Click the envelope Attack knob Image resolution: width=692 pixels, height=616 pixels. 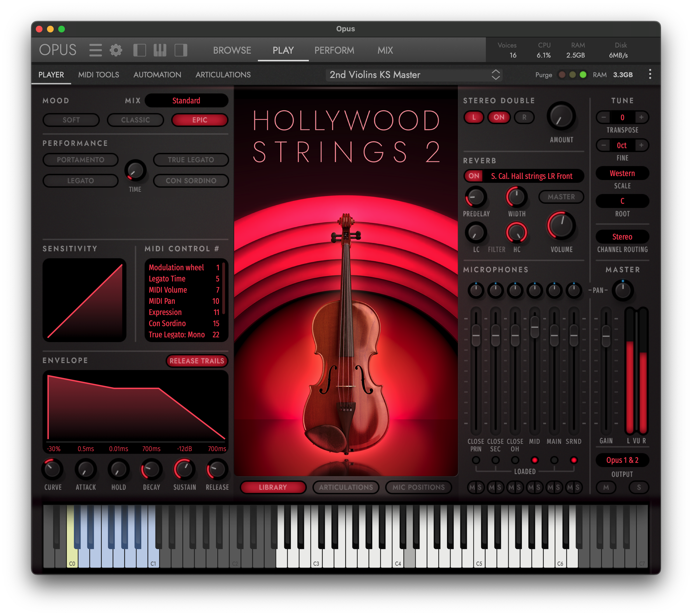[x=85, y=470]
